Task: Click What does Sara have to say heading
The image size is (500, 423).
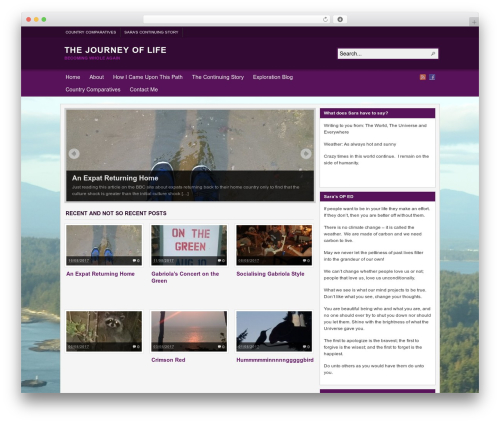Action: pyautogui.click(x=356, y=113)
